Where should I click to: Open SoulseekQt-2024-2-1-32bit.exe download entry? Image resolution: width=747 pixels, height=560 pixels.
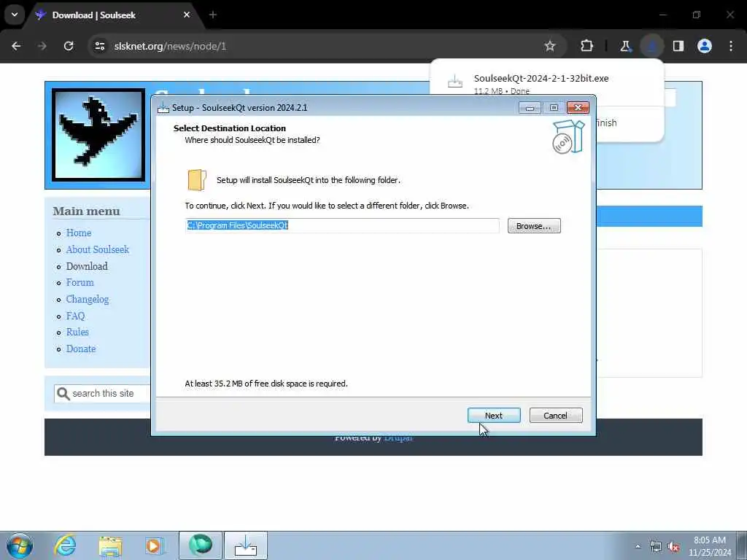[x=541, y=78]
